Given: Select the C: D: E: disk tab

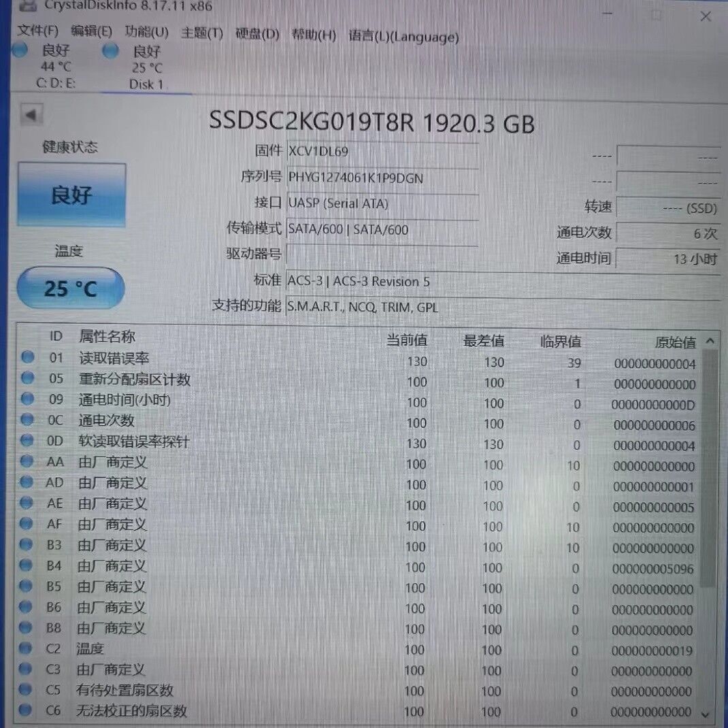Looking at the screenshot, I should [56, 66].
